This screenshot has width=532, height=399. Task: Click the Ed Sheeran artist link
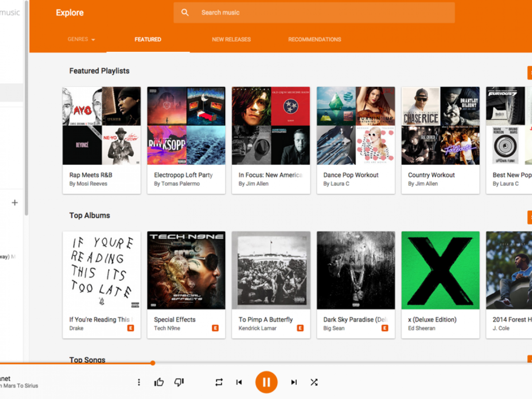click(x=421, y=329)
